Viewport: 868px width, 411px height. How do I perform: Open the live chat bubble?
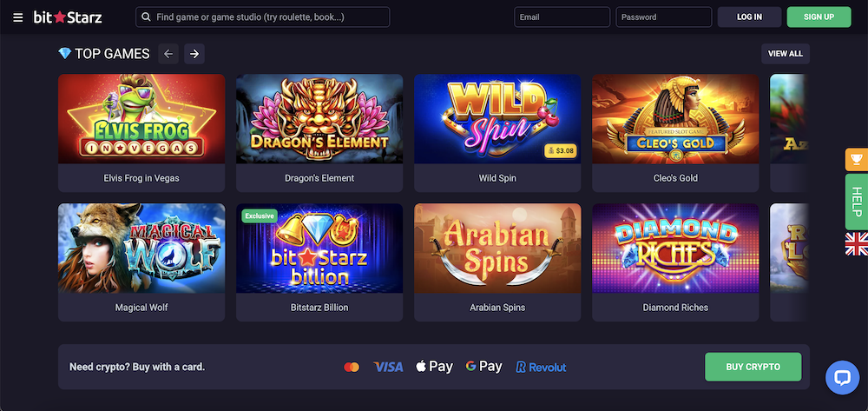click(x=841, y=376)
